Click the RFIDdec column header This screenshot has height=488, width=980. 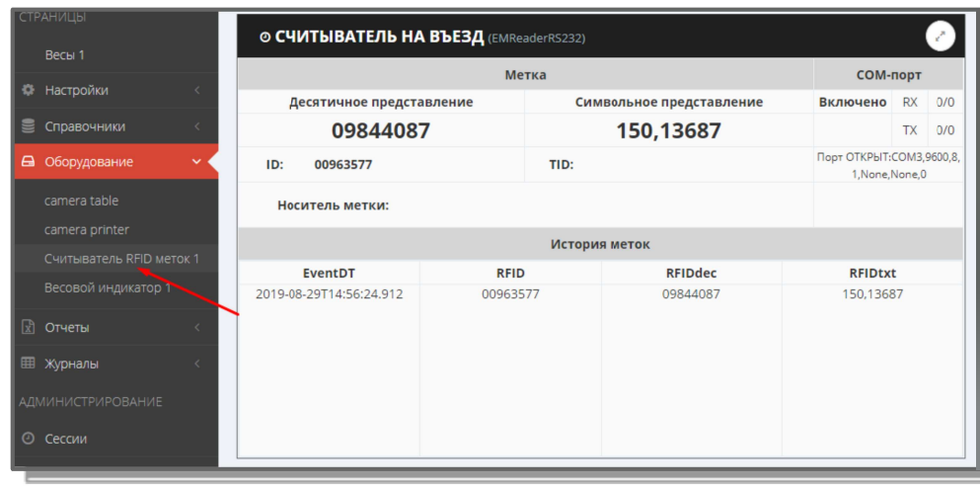click(691, 273)
